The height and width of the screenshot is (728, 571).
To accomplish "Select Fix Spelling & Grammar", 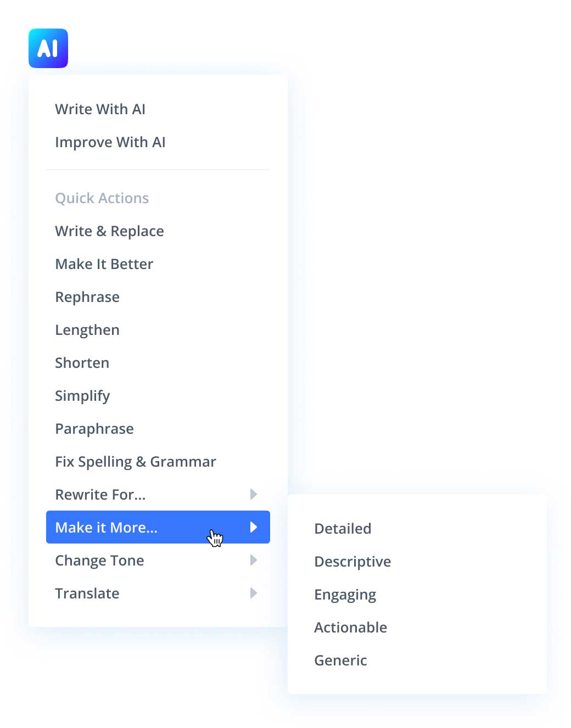I will [x=135, y=461].
